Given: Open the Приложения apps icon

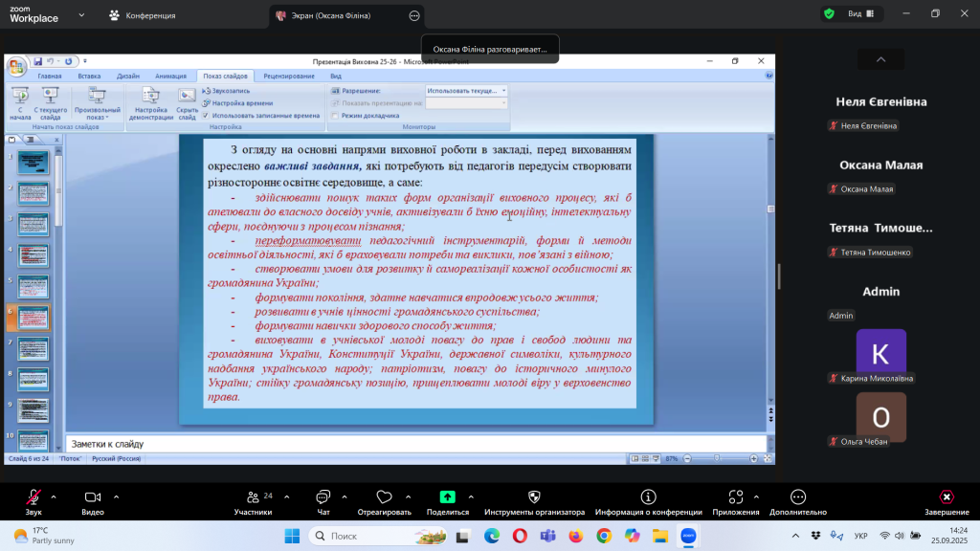Looking at the screenshot, I should coord(735,497).
